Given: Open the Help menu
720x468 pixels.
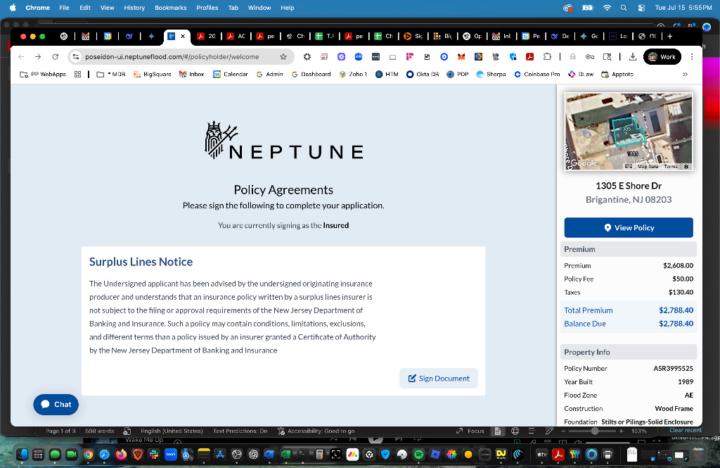Looking at the screenshot, I should pos(287,8).
